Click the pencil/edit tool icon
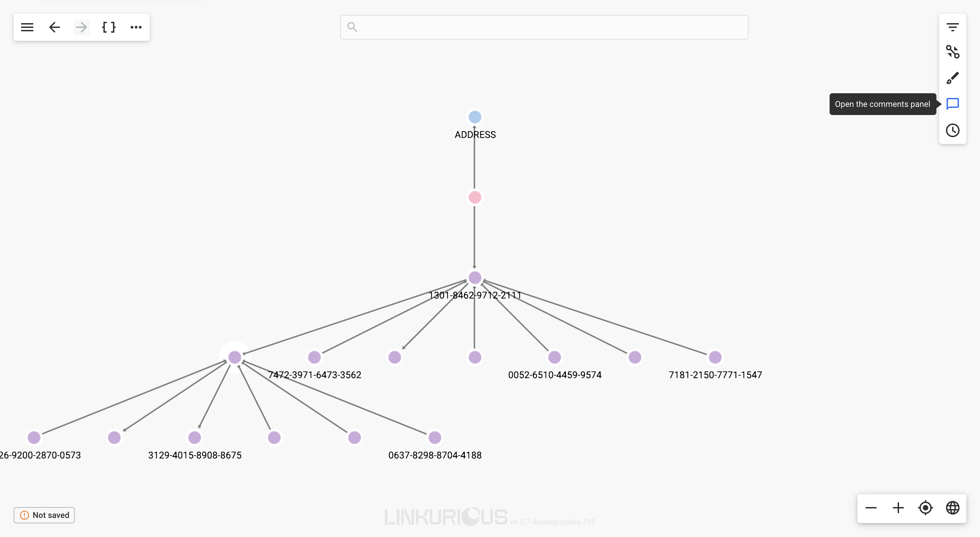The image size is (980, 537). pos(953,77)
